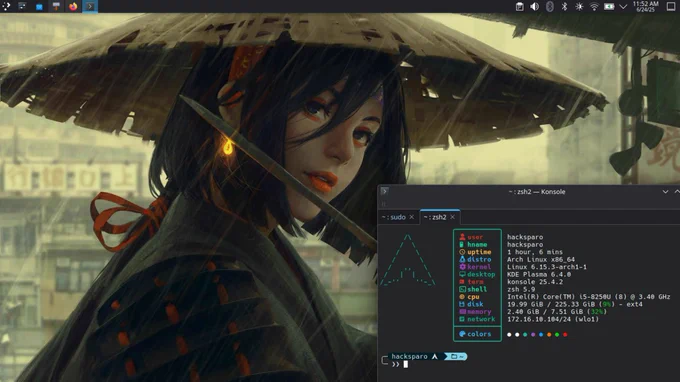Screen dimensions: 680x382
Task: Click the purple color dot in terminal
Action: point(533,334)
